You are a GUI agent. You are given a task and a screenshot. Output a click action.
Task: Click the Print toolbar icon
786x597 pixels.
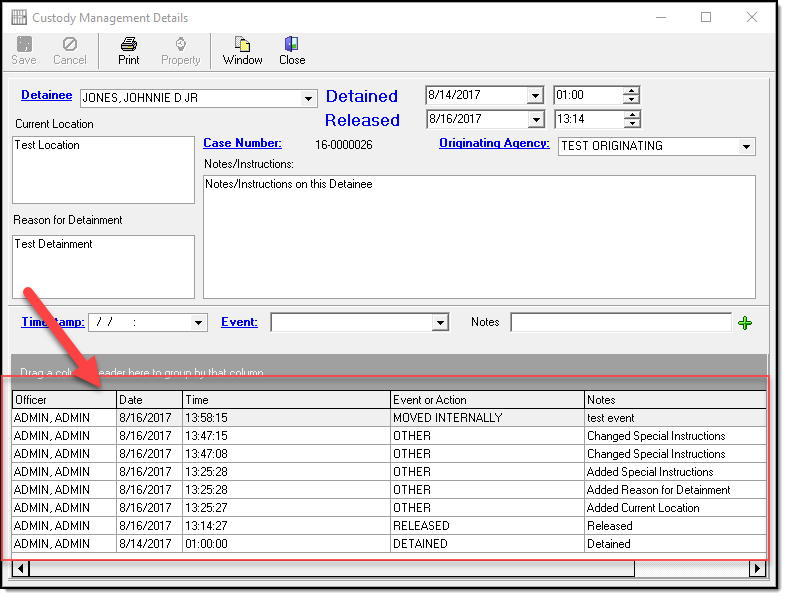pyautogui.click(x=129, y=45)
